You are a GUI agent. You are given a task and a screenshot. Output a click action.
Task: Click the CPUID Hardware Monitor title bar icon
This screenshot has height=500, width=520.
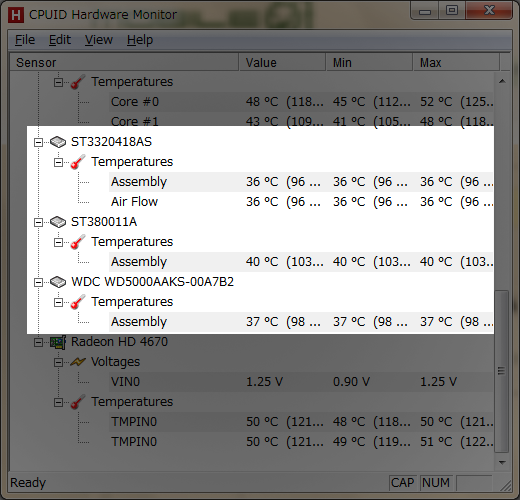(x=16, y=15)
